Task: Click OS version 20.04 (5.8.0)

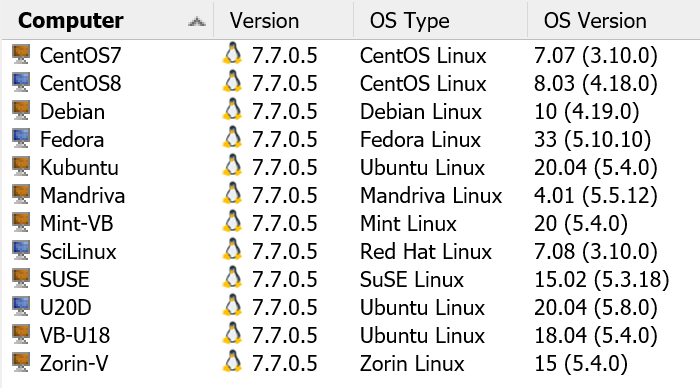Action: click(x=596, y=308)
